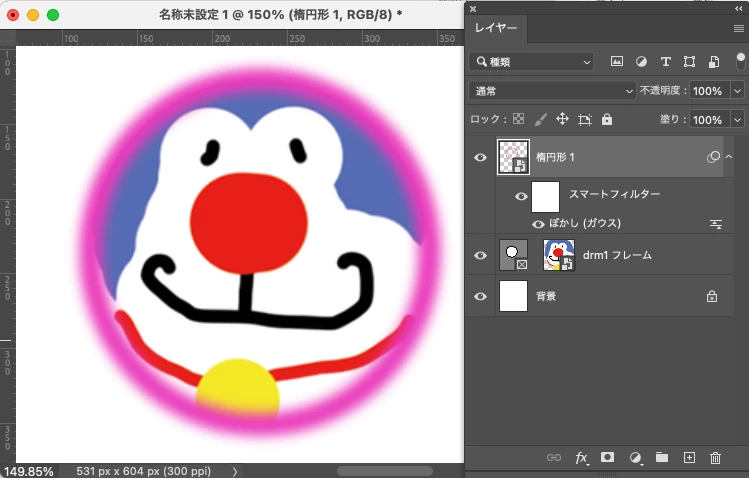Create a new layer
The width and height of the screenshot is (749, 478).
coord(689,457)
